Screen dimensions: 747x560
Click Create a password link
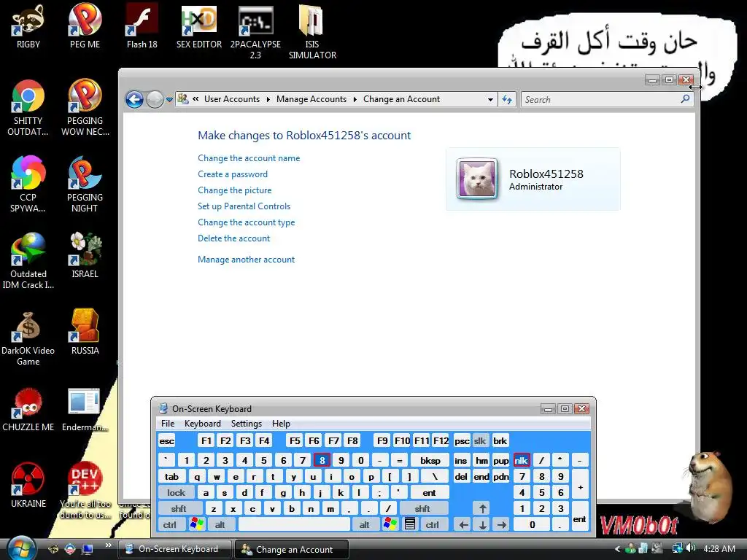233,174
